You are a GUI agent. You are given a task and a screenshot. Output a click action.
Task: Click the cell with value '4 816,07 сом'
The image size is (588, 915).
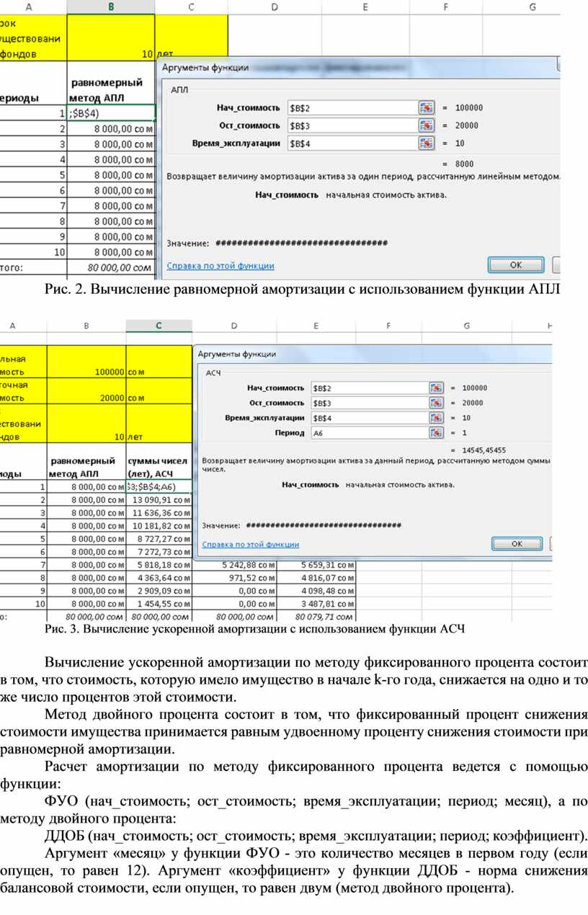pyautogui.click(x=316, y=577)
